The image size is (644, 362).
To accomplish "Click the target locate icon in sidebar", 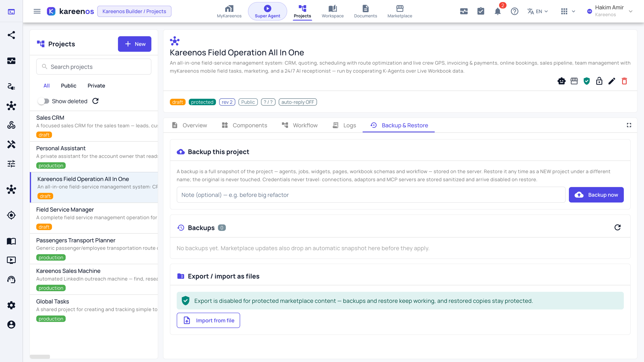I will [11, 215].
